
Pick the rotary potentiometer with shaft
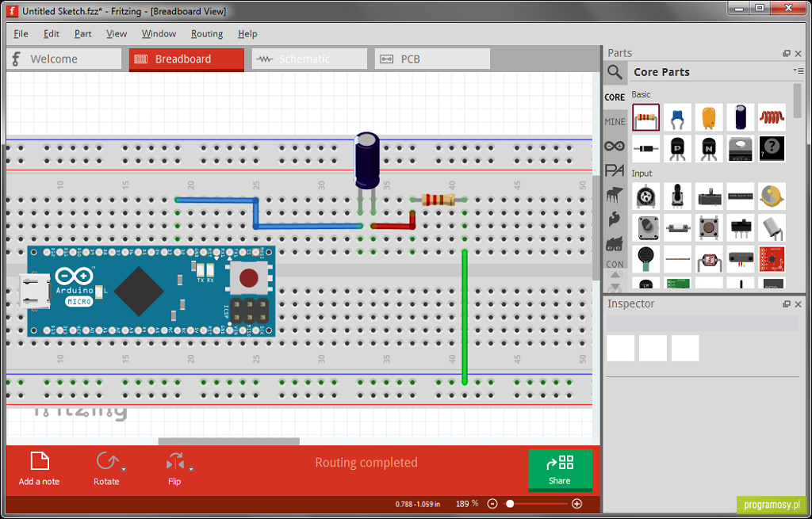point(677,197)
